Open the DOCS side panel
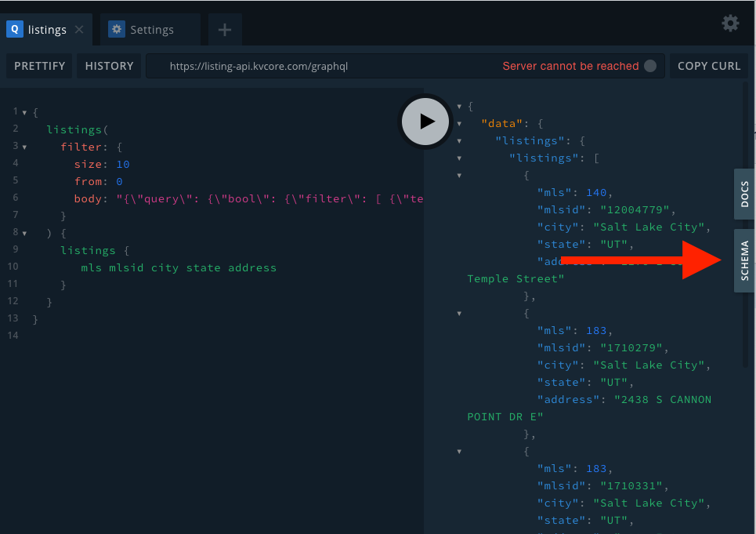This screenshot has width=756, height=534. point(743,194)
